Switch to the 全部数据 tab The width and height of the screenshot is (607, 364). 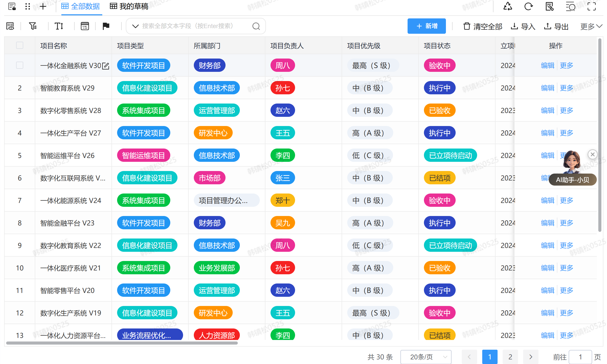[x=80, y=6]
